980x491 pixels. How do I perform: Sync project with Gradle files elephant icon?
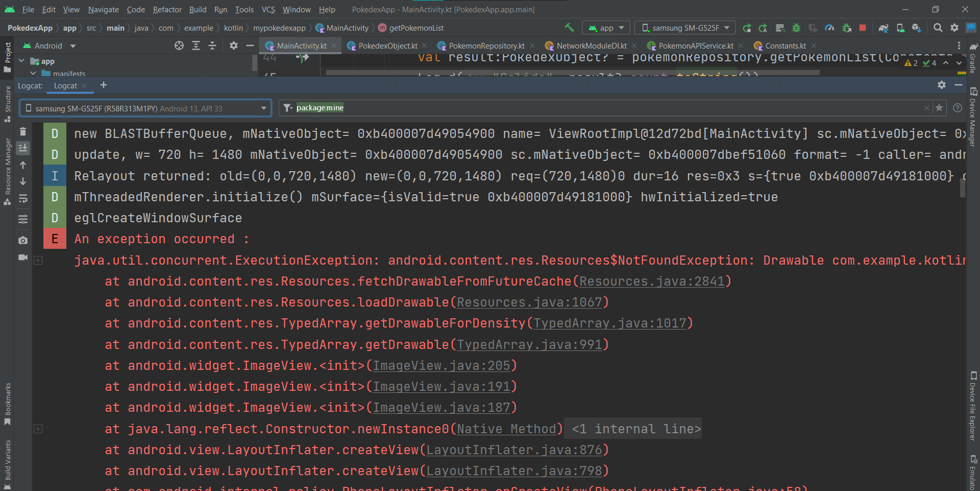[x=884, y=28]
